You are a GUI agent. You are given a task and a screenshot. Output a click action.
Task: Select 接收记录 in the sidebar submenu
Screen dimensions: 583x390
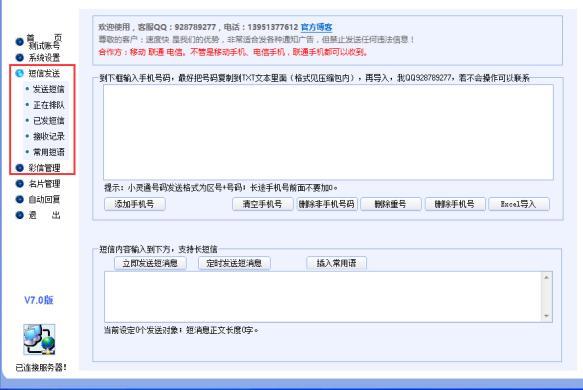point(49,136)
